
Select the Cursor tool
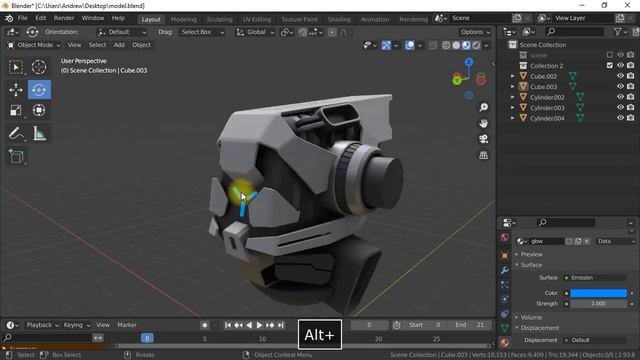pos(39,67)
